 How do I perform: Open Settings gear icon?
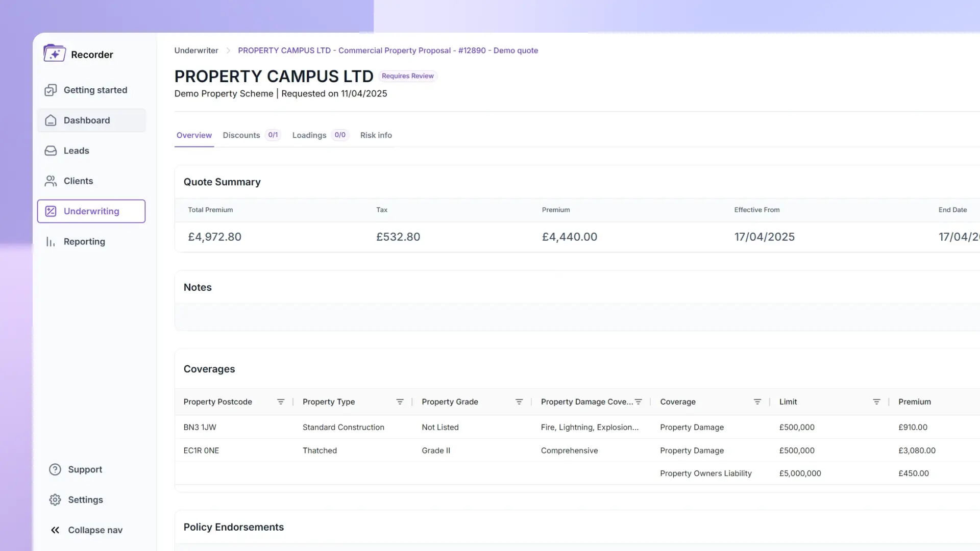pyautogui.click(x=55, y=500)
